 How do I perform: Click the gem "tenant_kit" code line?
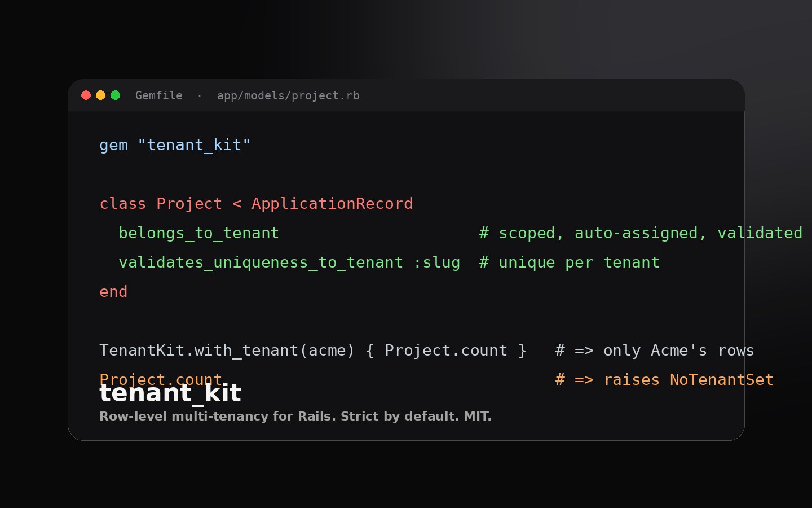175,145
